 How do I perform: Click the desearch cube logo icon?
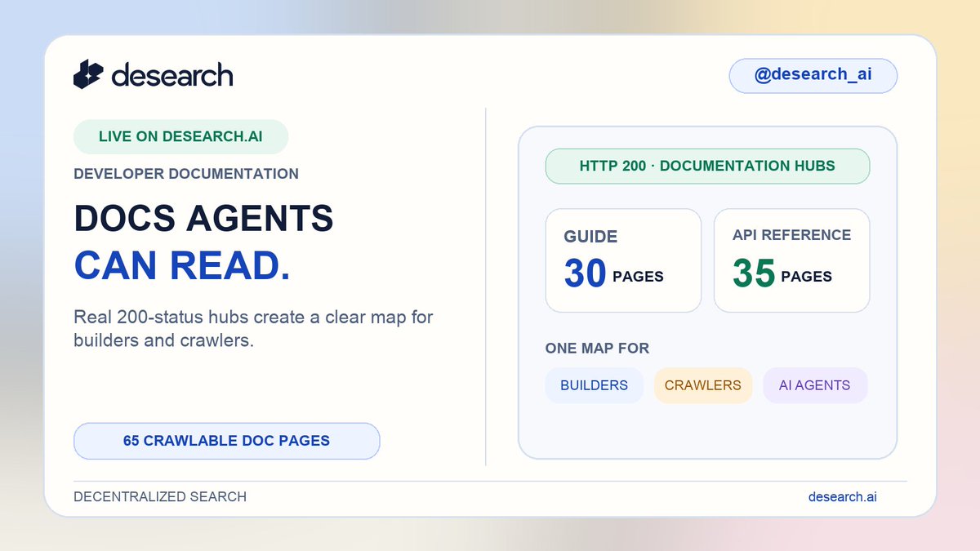click(x=88, y=75)
